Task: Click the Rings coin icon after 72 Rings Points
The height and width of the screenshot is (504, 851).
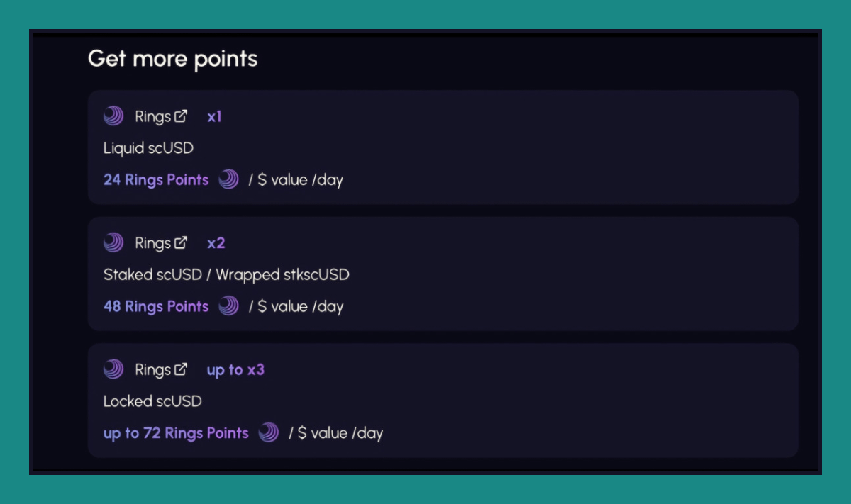Action: tap(268, 432)
